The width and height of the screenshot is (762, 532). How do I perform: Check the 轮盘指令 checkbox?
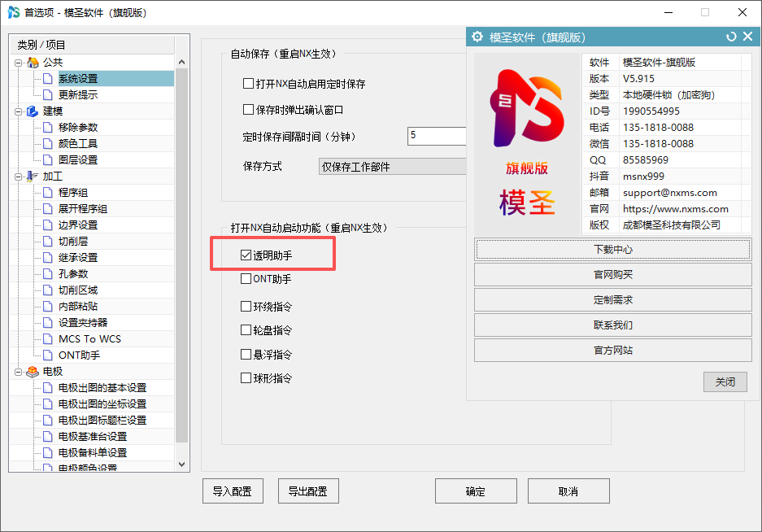tap(246, 330)
